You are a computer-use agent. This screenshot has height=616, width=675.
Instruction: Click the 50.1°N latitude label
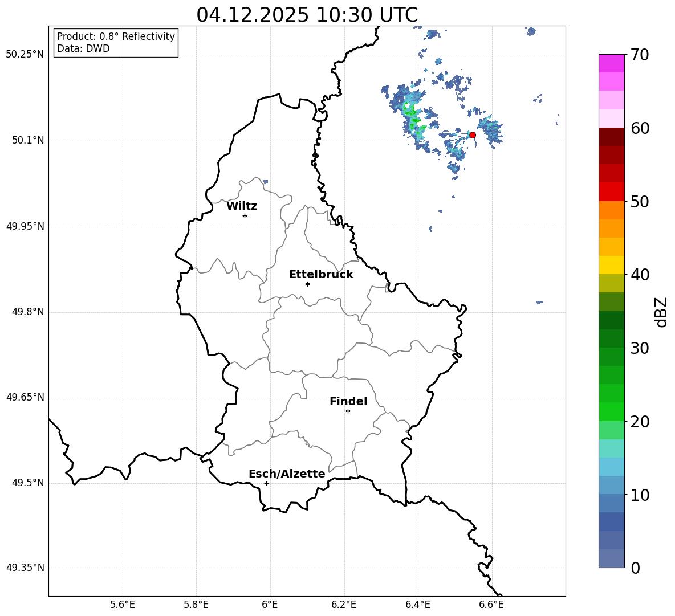[28, 141]
